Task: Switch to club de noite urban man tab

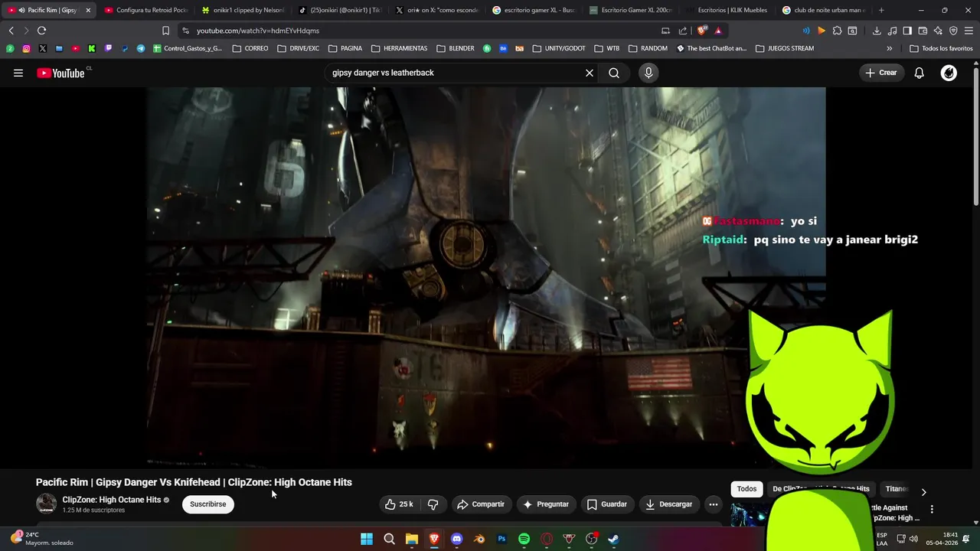Action: point(825,10)
